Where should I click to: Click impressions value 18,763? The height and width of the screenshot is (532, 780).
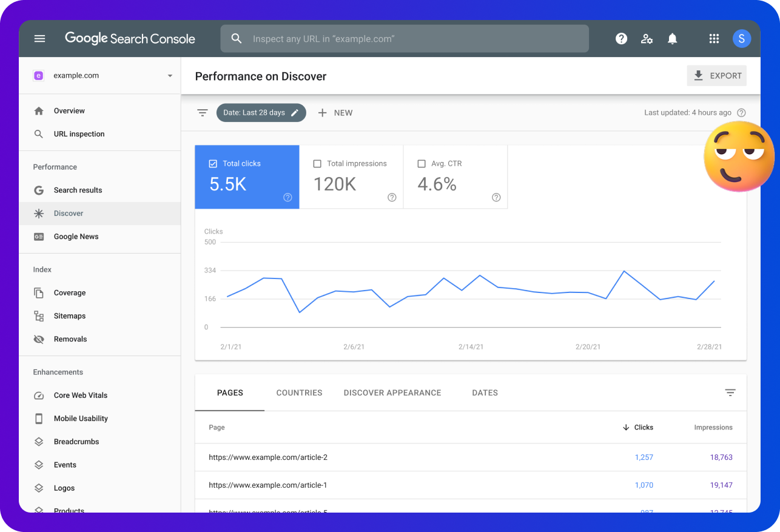[x=721, y=457]
